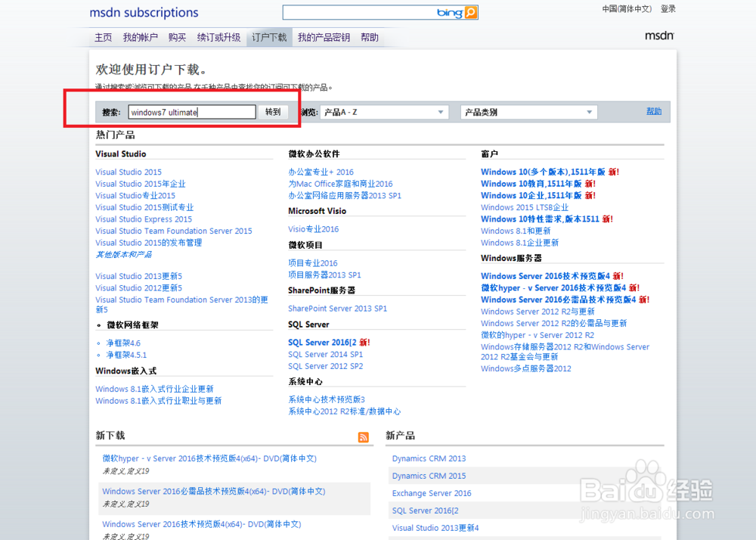756x540 pixels.
Task: Open Exchange Server 2016 new product link
Action: 432,493
